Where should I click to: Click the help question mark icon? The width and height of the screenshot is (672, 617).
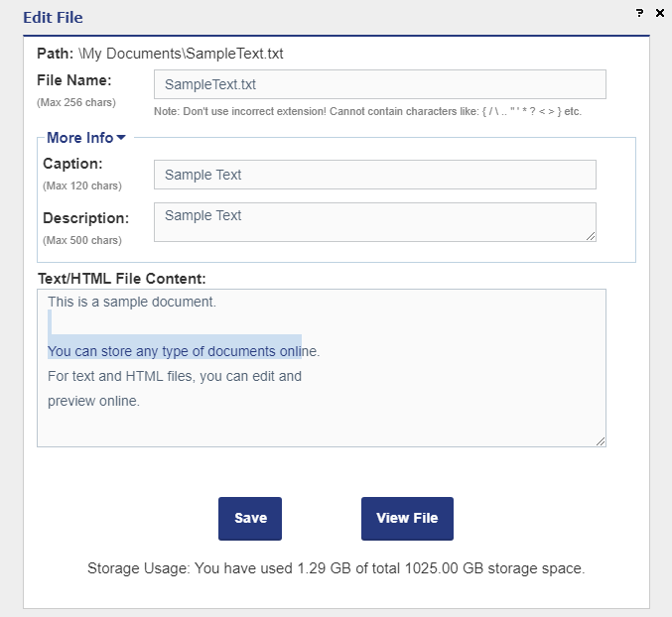point(638,12)
